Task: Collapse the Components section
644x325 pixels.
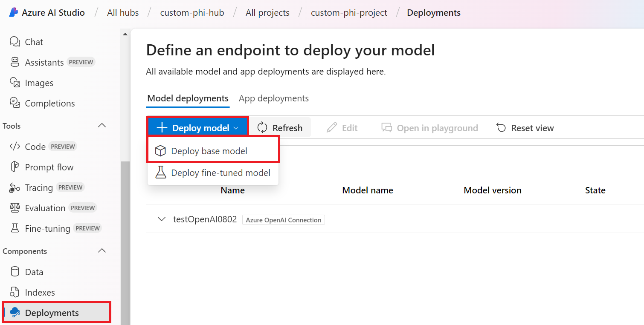Action: coord(102,251)
